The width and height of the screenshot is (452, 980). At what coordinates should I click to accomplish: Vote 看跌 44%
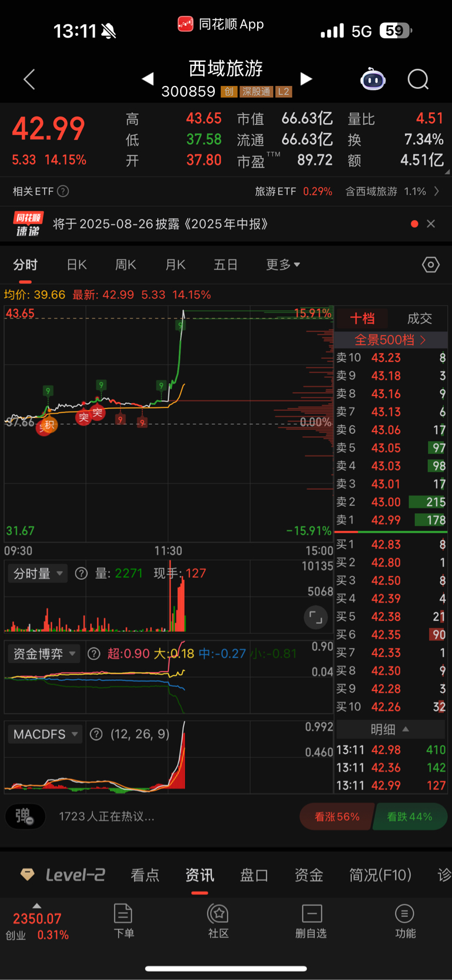[x=410, y=816]
